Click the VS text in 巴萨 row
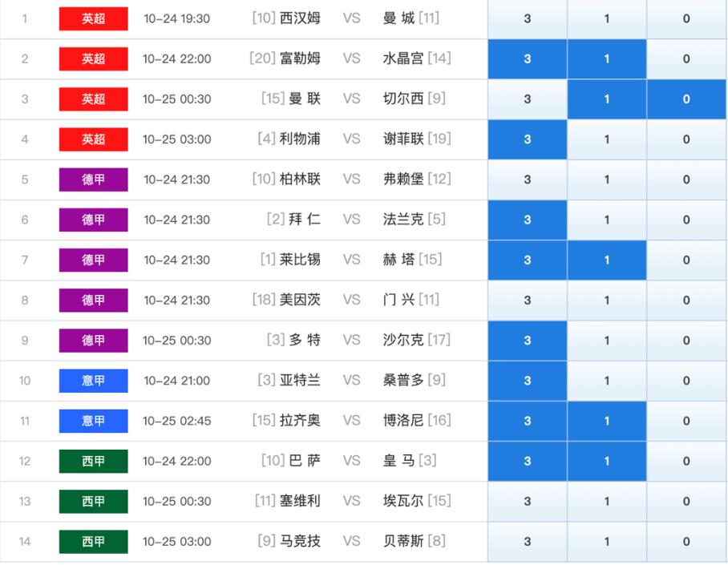Image resolution: width=728 pixels, height=565 pixels. [x=351, y=461]
